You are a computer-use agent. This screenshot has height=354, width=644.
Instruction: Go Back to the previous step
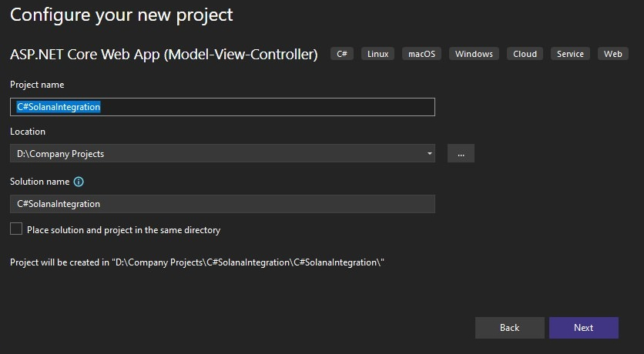510,328
